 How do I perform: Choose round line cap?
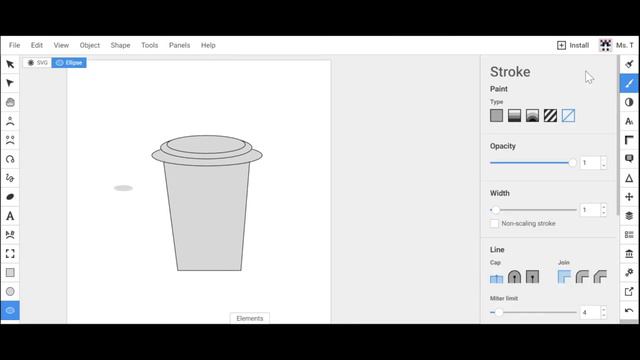(x=514, y=277)
